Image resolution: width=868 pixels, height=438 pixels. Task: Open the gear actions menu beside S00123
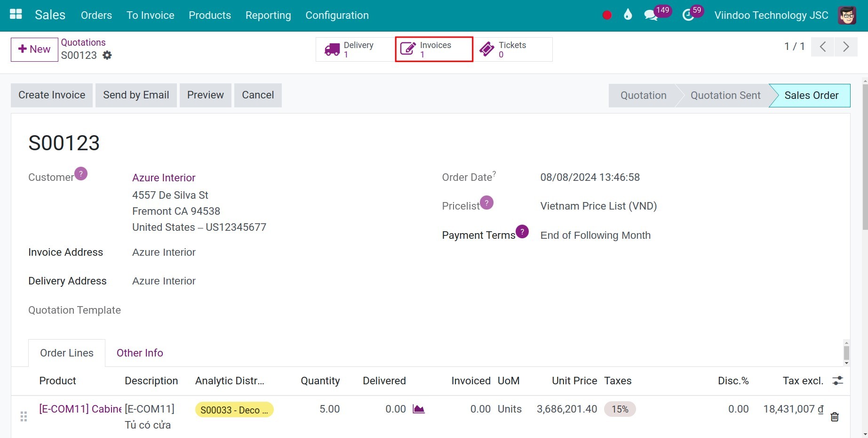[107, 55]
